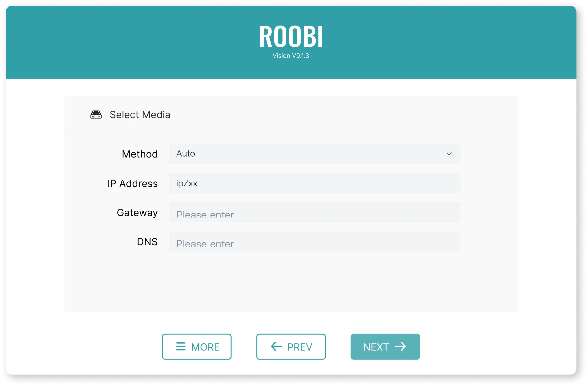Click the left arrow icon on PREV

tap(276, 346)
